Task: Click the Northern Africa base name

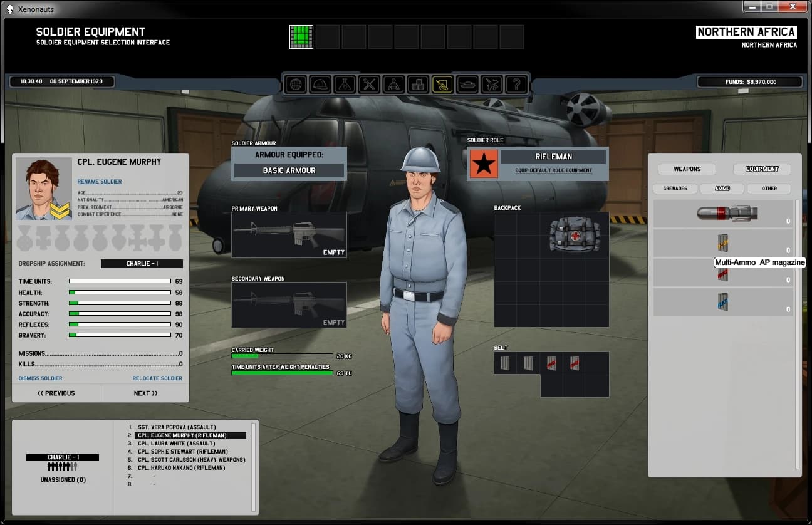Action: [x=746, y=32]
